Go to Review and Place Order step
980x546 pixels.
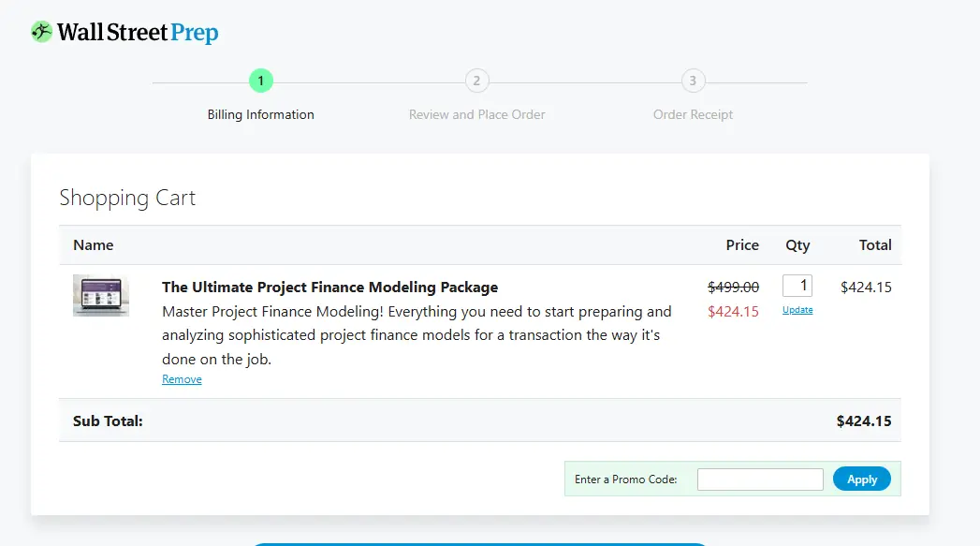tap(476, 114)
